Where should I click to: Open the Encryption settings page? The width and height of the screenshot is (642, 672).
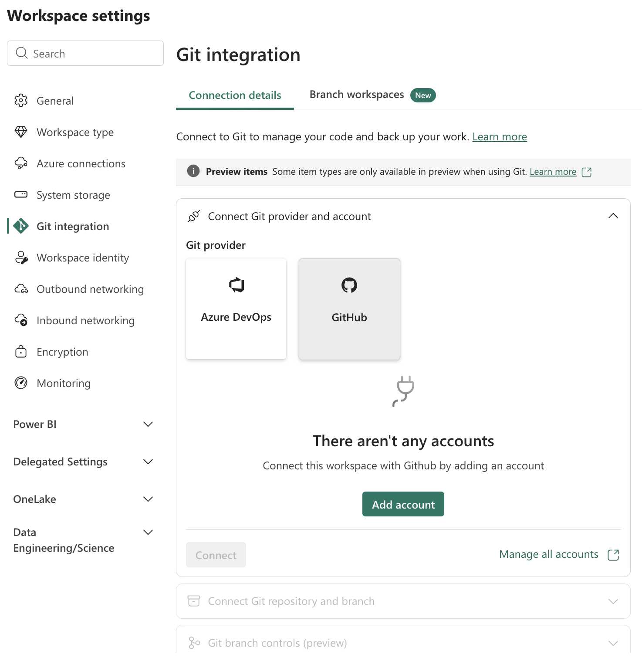click(85, 352)
